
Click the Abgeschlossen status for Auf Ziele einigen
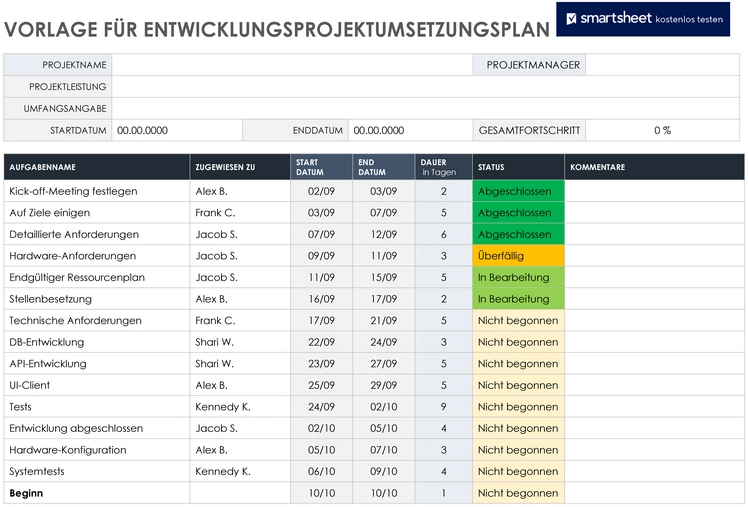(x=519, y=213)
